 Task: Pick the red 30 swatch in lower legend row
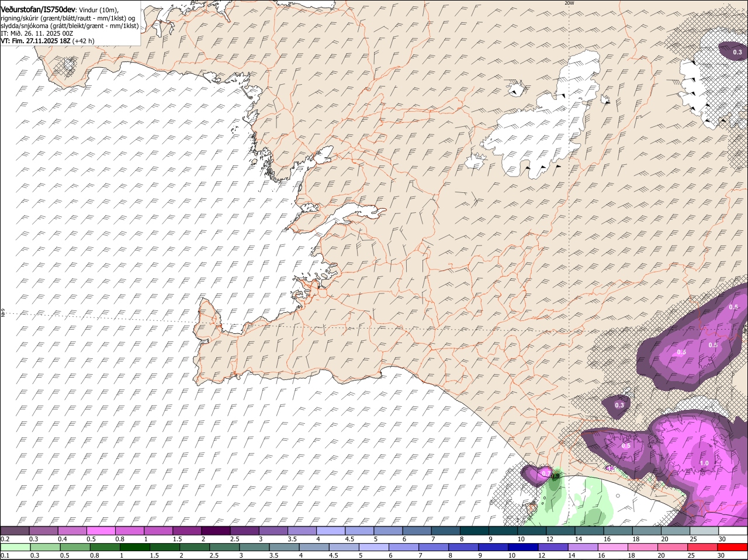[733, 547]
